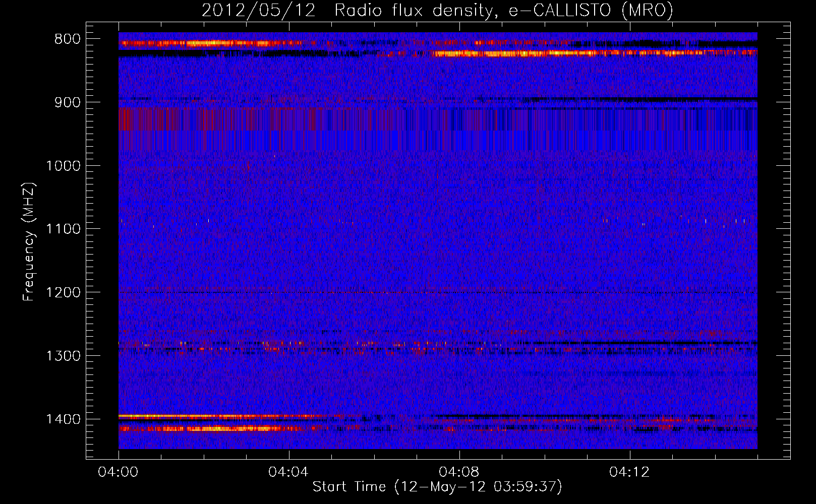Click the 800 frequency tick label
The image size is (816, 504).
click(x=68, y=39)
